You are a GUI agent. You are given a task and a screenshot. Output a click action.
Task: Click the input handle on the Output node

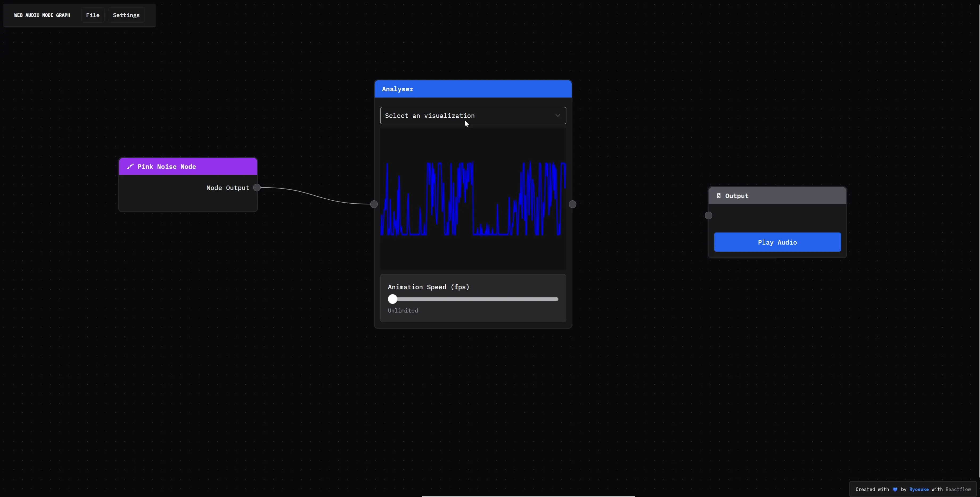click(708, 215)
